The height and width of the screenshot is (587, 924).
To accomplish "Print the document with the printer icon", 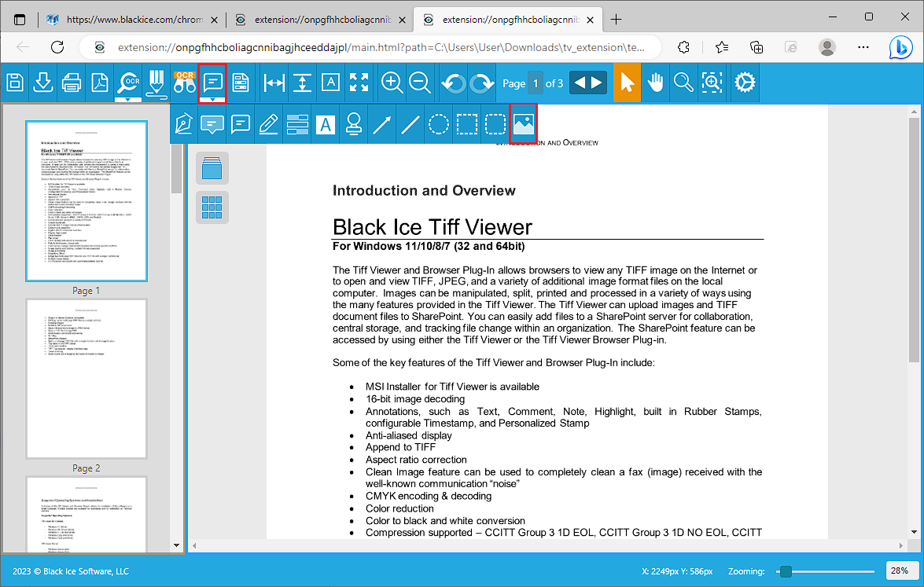I will click(72, 83).
